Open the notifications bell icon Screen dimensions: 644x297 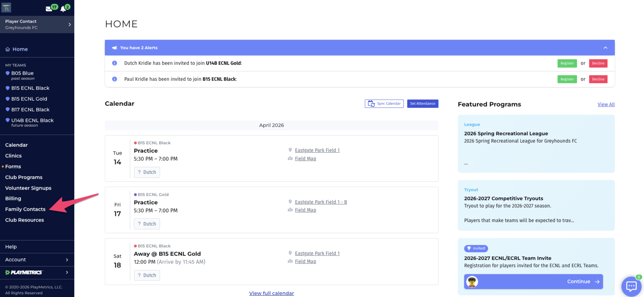click(63, 9)
